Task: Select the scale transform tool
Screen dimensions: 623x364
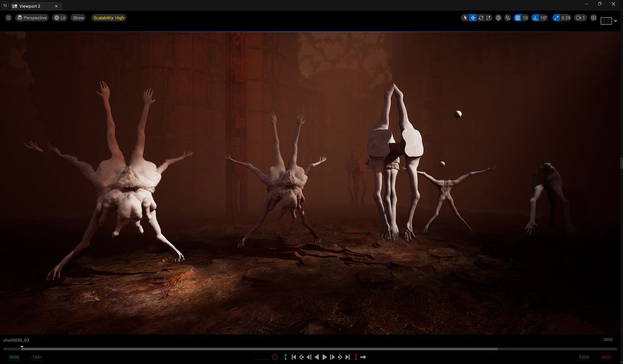Action: 489,18
